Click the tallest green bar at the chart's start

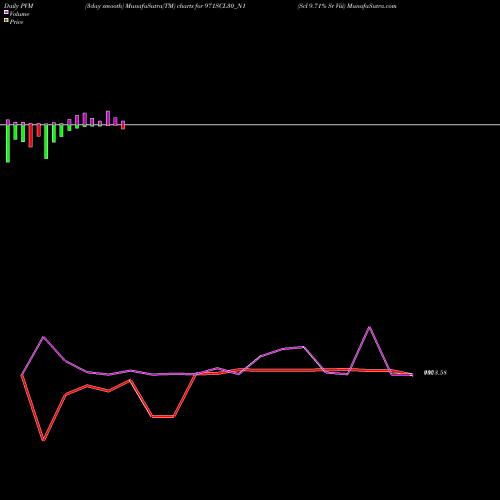(8, 143)
